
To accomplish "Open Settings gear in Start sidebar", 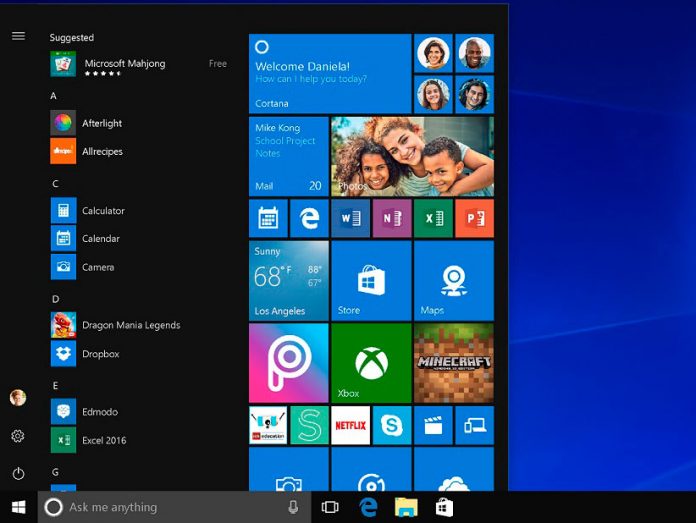I will coord(18,436).
